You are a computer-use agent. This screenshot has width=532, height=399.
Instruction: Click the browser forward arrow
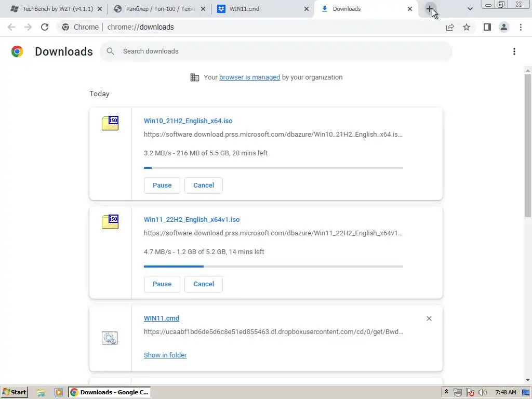[28, 27]
